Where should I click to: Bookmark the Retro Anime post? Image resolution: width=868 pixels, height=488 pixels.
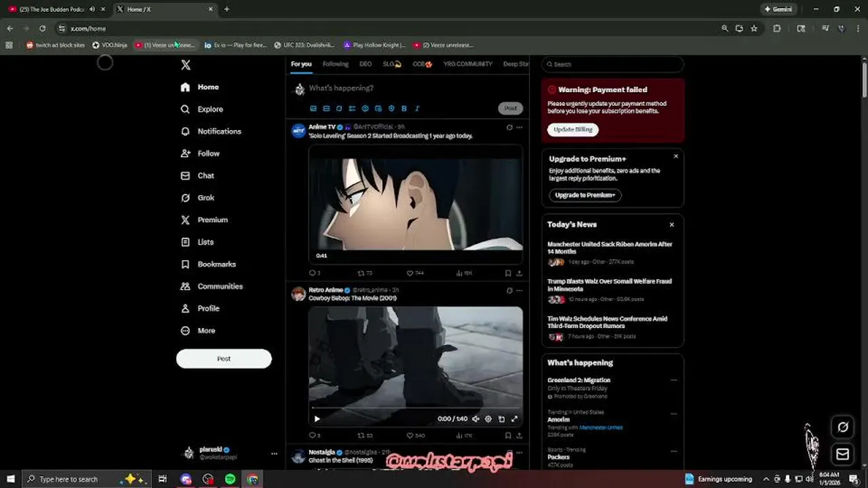(508, 435)
